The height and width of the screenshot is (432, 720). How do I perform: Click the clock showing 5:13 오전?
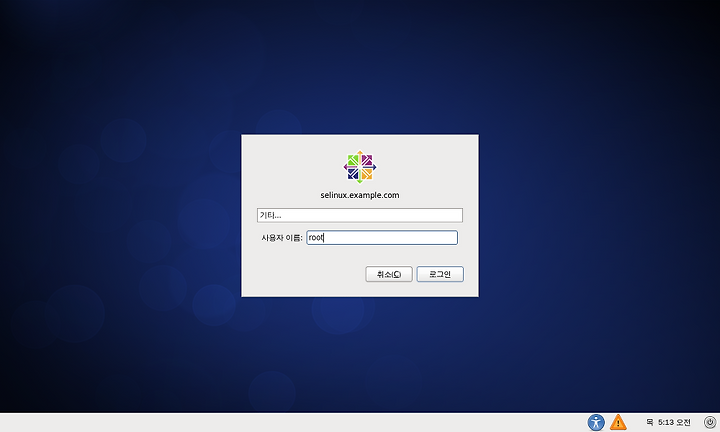pos(668,422)
